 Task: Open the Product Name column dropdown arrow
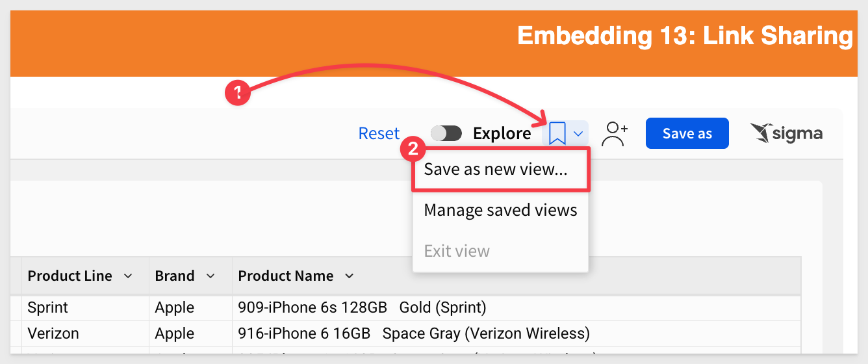[x=350, y=276]
